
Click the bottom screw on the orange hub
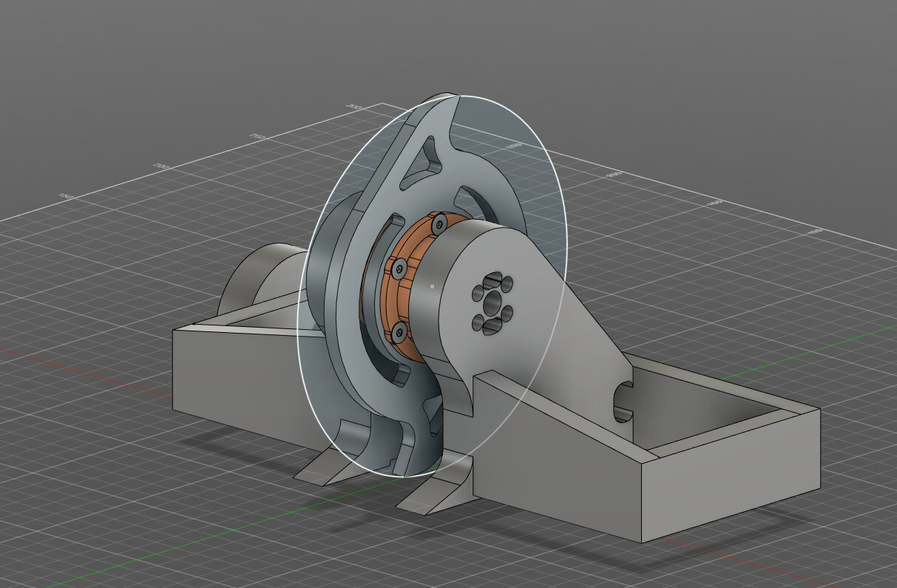coord(400,334)
